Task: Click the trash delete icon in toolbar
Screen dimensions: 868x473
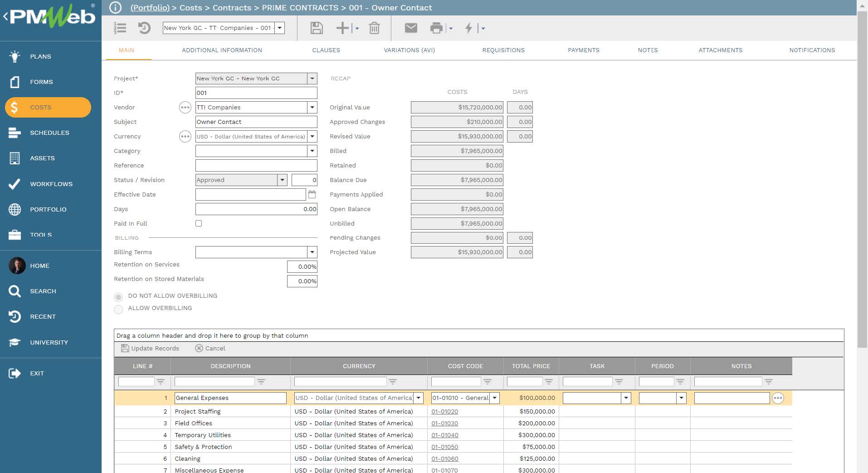Action: click(x=374, y=28)
